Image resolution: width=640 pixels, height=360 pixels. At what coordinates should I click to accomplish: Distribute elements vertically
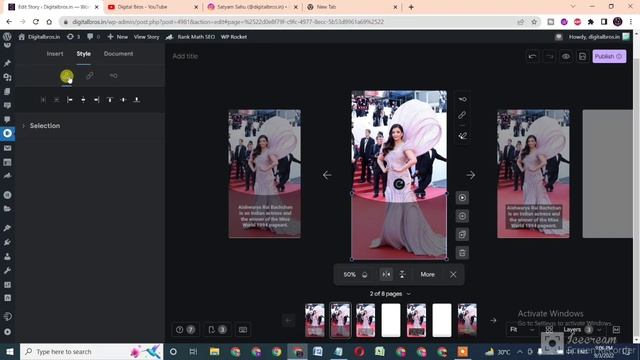[57, 100]
